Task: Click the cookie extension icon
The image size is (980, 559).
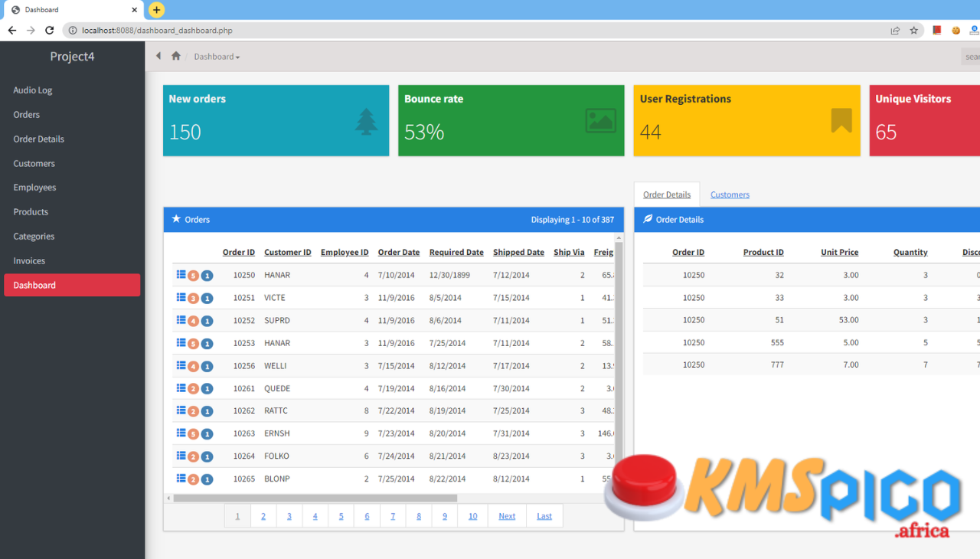Action: point(955,31)
